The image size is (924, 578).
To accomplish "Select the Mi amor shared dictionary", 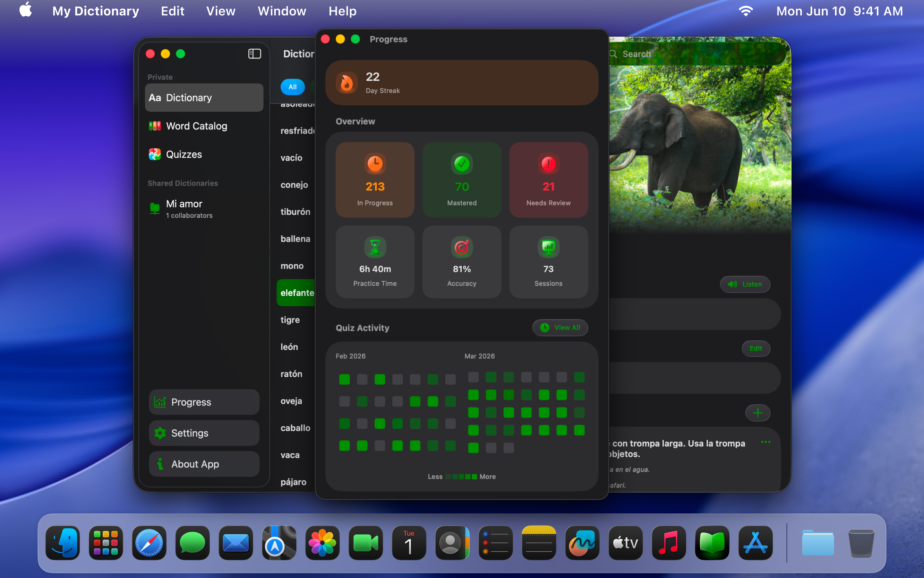I will (204, 209).
